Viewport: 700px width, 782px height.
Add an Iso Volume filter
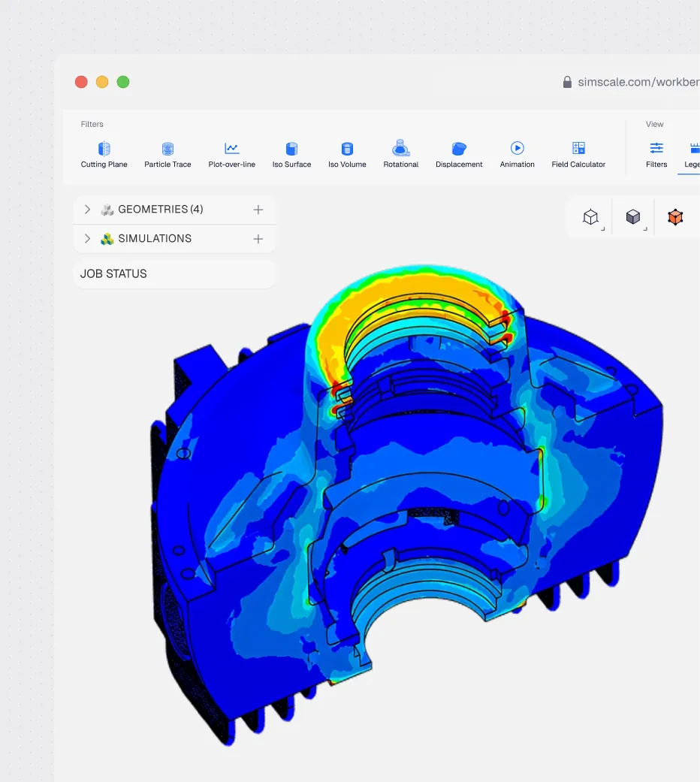pos(347,155)
